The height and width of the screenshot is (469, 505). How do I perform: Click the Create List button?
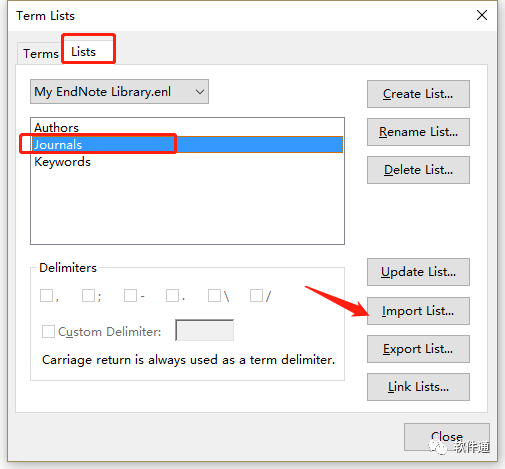[x=418, y=94]
